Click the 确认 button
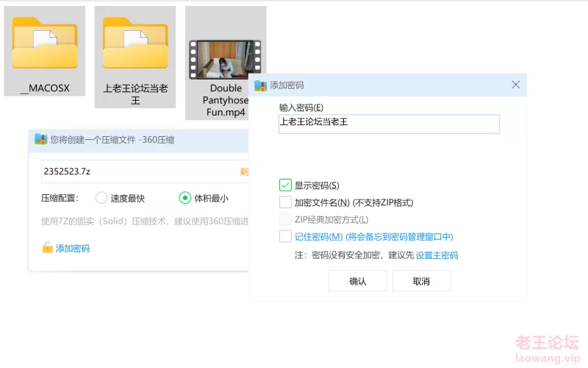Image resolution: width=588 pixels, height=368 pixels. (x=358, y=281)
